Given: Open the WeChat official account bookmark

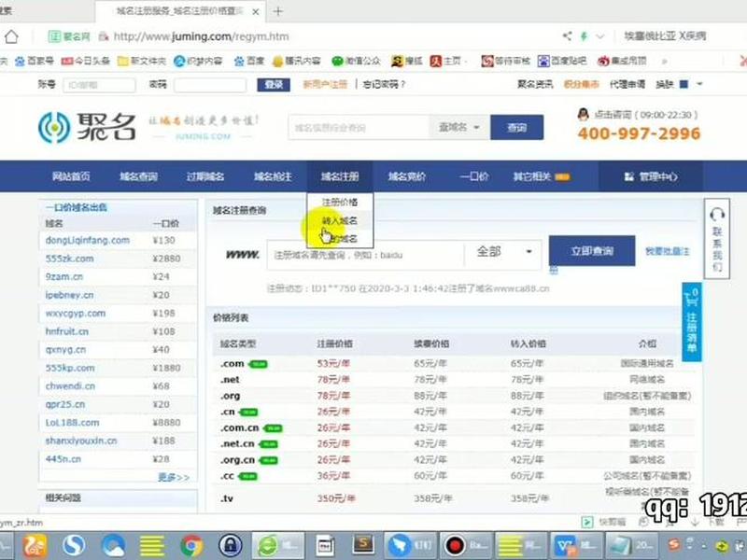Looking at the screenshot, I should (356, 61).
